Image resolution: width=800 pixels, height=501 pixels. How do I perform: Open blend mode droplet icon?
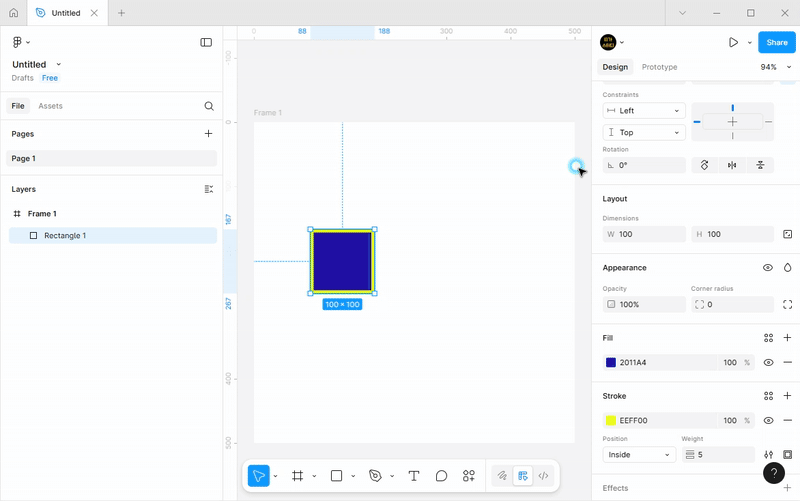[788, 268]
